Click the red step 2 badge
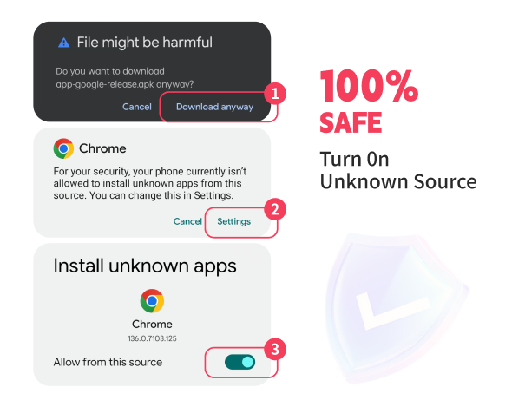The height and width of the screenshot is (420, 512). point(275,209)
